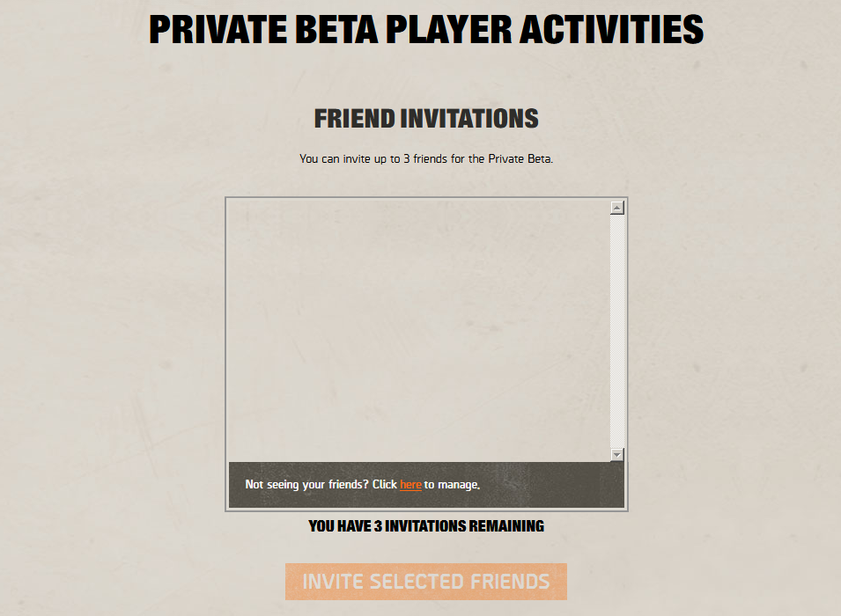Click the 'Not seeing your friends?' text
The image size is (841, 616).
(307, 485)
